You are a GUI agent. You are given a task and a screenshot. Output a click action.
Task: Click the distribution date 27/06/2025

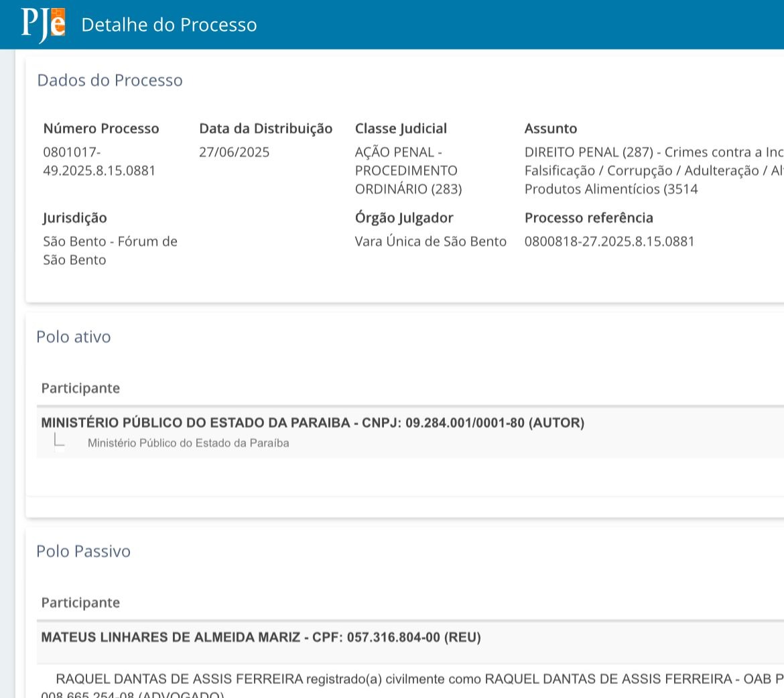[234, 152]
